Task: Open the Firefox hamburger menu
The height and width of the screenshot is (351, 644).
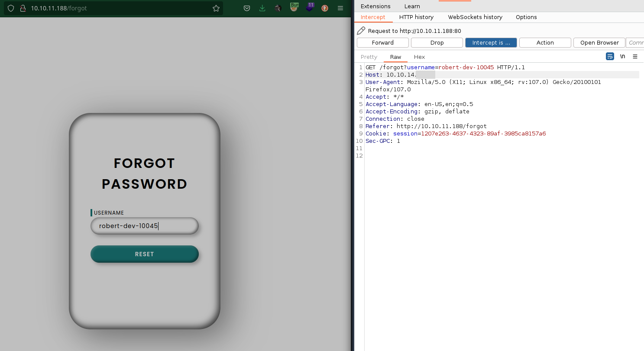Action: coord(340,8)
